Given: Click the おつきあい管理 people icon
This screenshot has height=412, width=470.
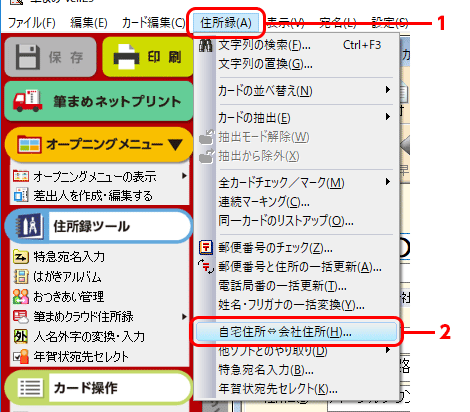Looking at the screenshot, I should (x=21, y=296).
